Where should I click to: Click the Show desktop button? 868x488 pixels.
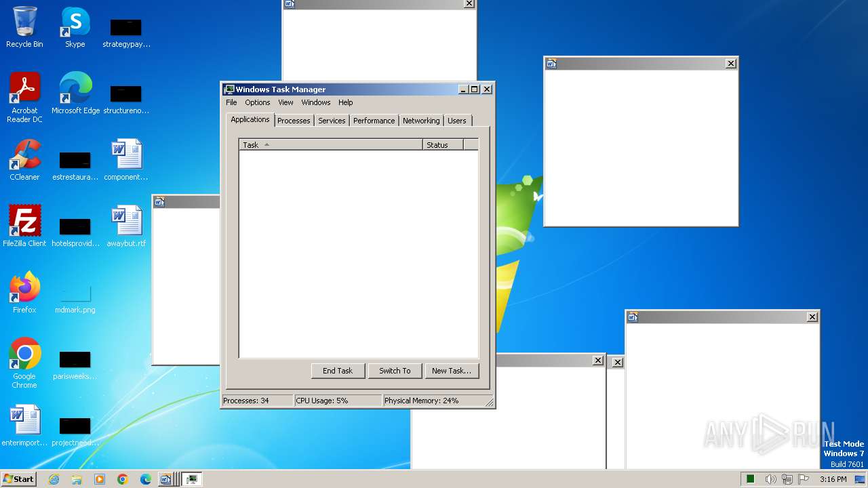click(x=860, y=479)
